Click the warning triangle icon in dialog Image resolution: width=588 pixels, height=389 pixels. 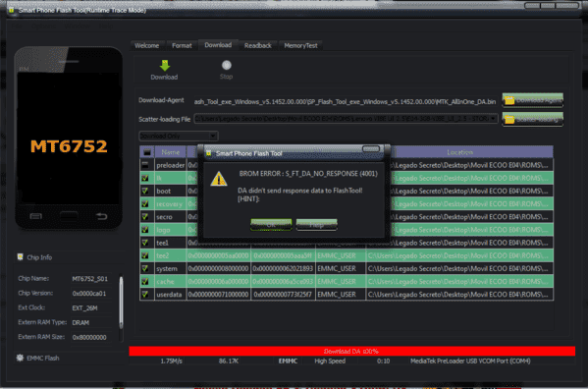coord(219,179)
